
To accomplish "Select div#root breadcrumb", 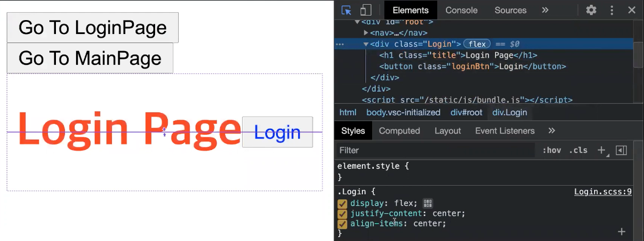I will 466,112.
